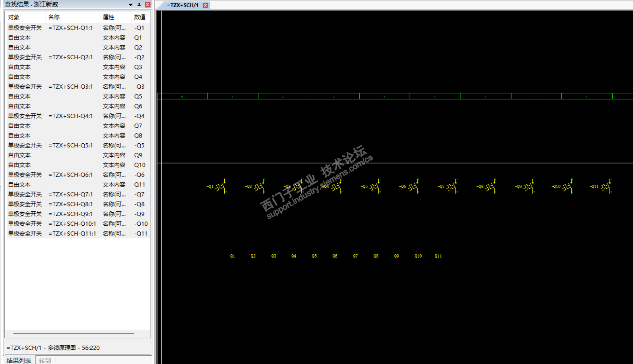Image resolution: width=633 pixels, height=364 pixels.
Task: Select the -Q2 safety switch symbol
Action: [x=259, y=187]
